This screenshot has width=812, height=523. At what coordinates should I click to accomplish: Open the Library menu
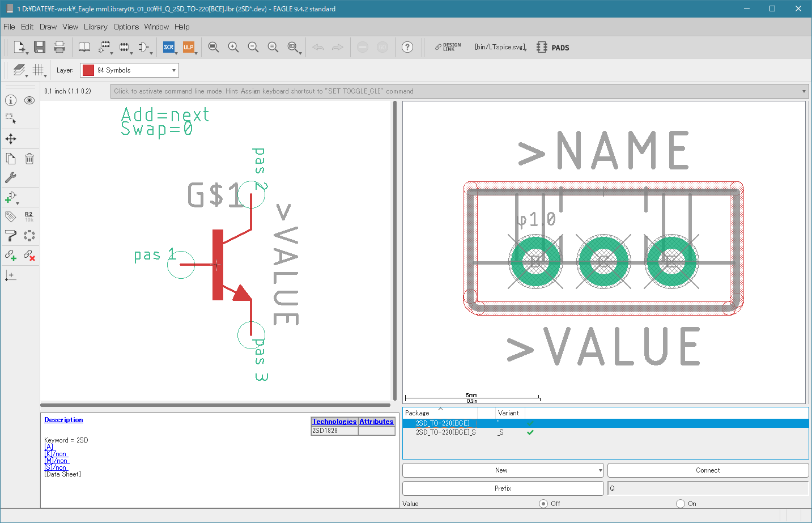click(95, 27)
